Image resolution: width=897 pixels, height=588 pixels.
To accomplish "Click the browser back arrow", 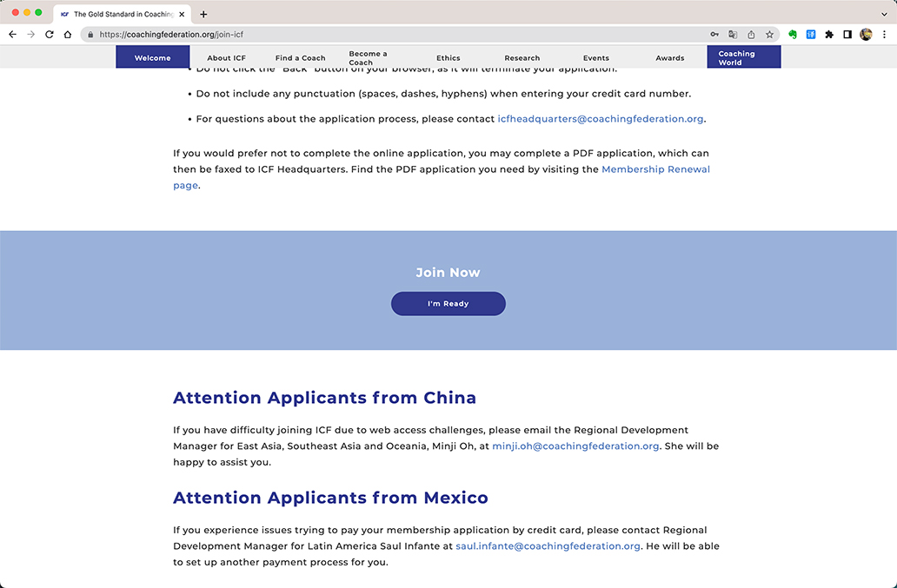I will 12,35.
